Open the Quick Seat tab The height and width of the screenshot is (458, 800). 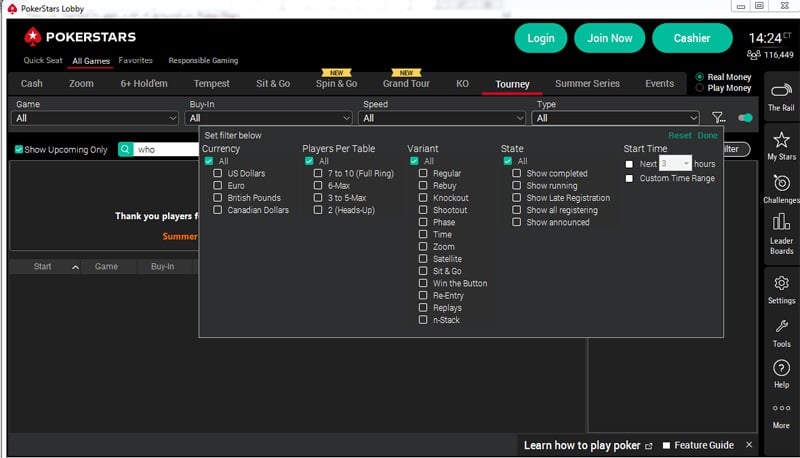coord(43,60)
